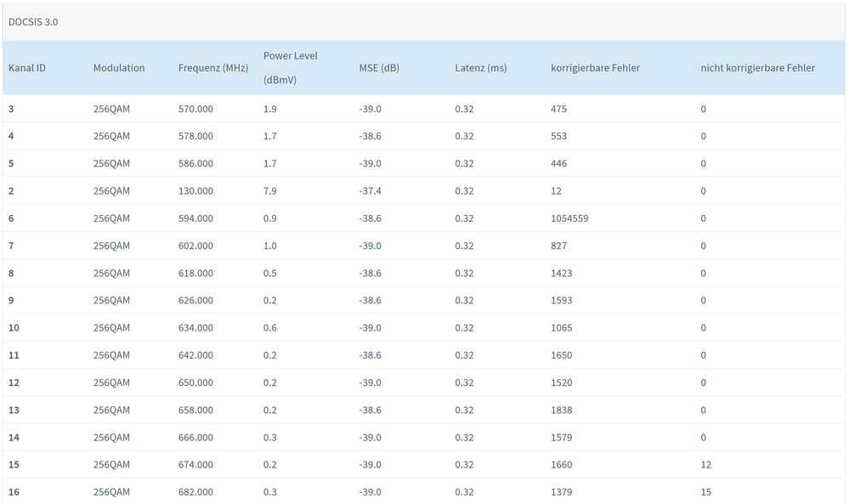The width and height of the screenshot is (849, 504).
Task: Select the 130.000 frequency cell
Action: tap(195, 191)
